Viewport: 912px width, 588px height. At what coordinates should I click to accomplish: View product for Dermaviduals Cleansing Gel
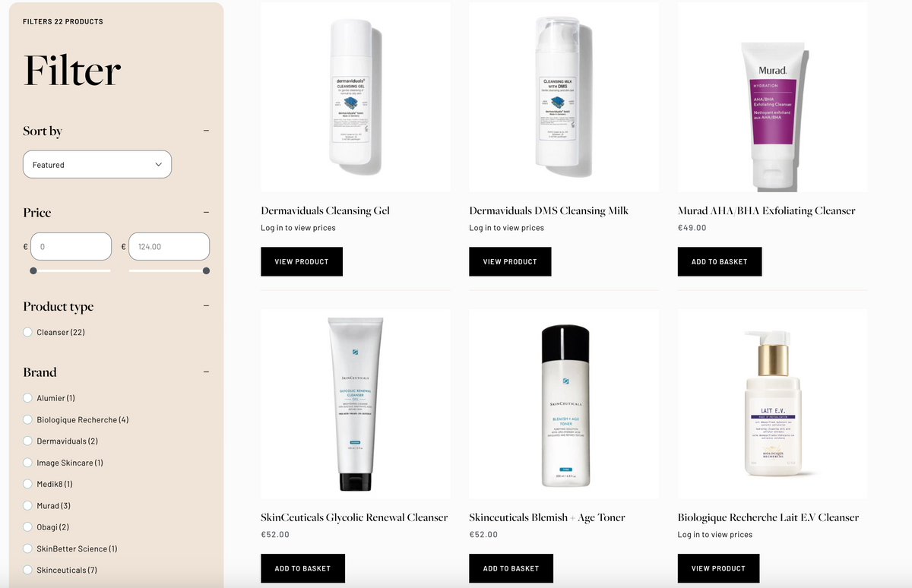click(x=302, y=261)
